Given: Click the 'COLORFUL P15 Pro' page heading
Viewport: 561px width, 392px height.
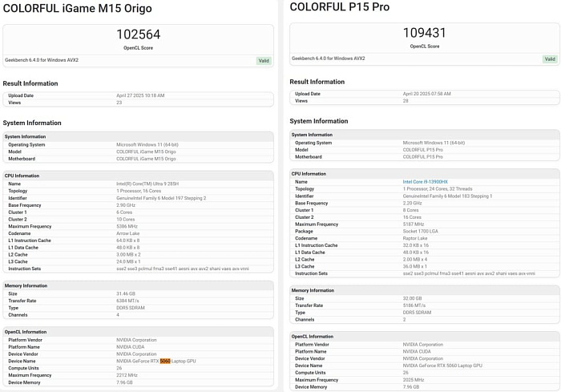Looking at the screenshot, I should pyautogui.click(x=340, y=6).
